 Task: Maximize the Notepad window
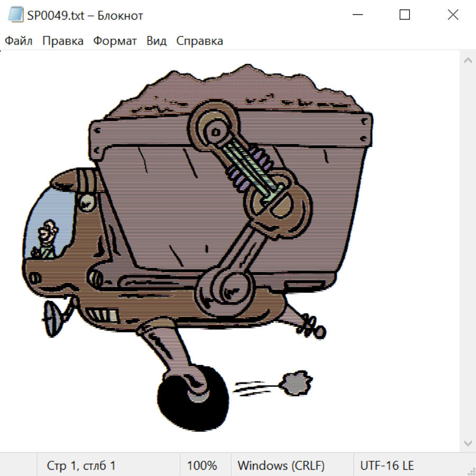405,15
